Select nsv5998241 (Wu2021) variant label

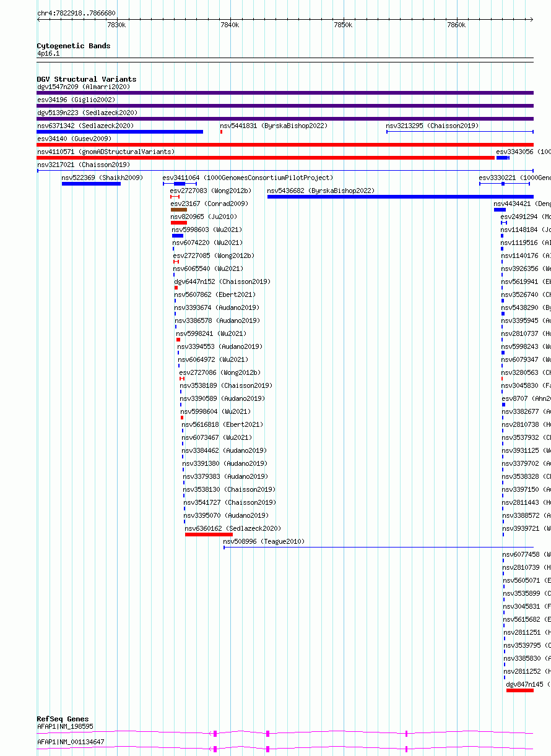tap(211, 333)
